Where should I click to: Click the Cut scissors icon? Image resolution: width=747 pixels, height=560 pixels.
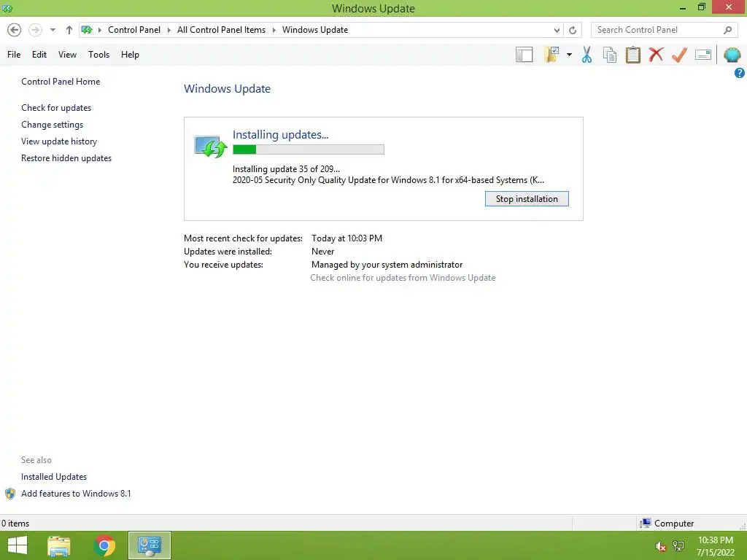pyautogui.click(x=587, y=55)
